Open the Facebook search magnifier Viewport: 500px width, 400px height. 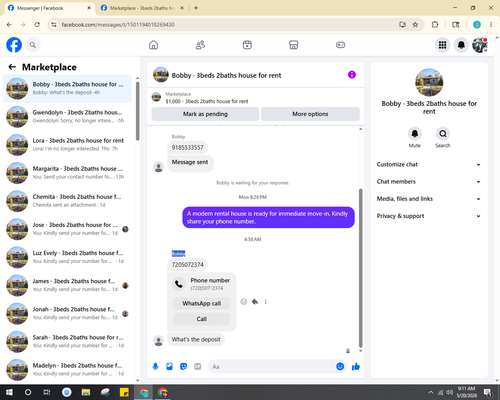tap(33, 45)
